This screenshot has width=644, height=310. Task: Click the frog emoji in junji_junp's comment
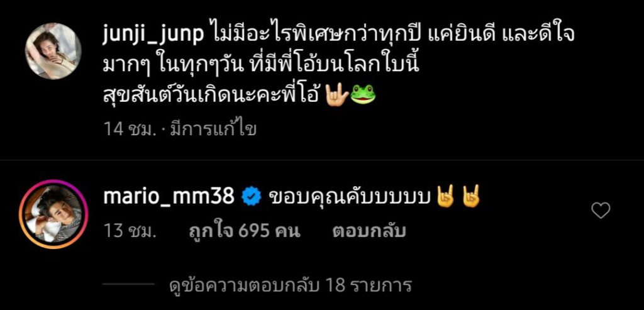point(363,94)
